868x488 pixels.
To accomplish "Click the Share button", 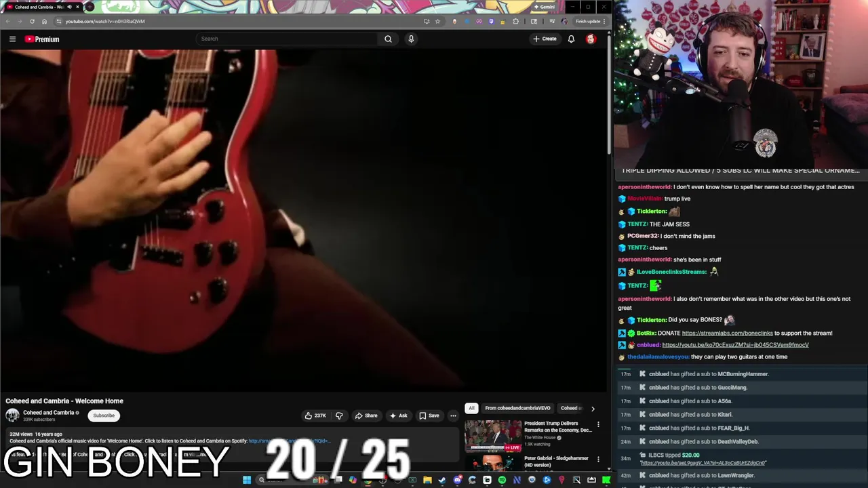I will click(366, 415).
